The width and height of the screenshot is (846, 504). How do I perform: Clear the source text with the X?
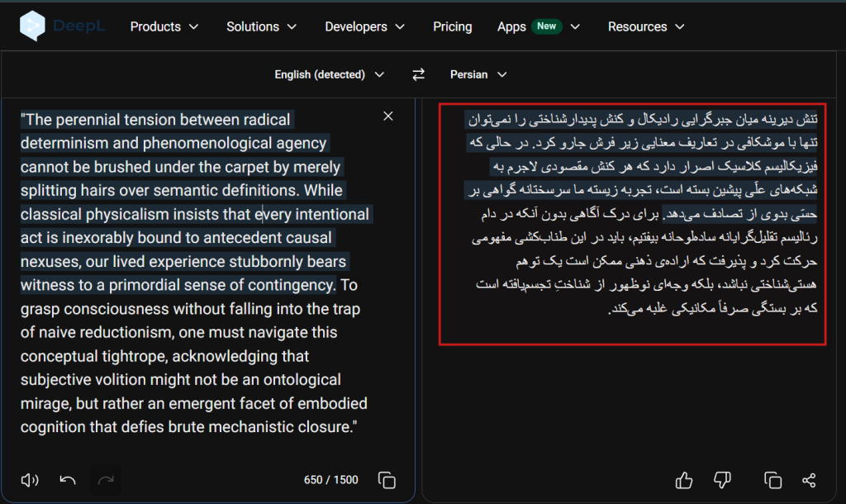pos(388,116)
